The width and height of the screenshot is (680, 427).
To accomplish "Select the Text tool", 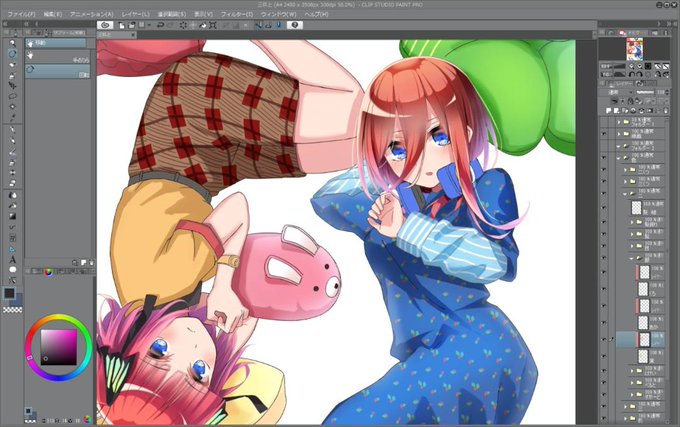I will (12, 260).
